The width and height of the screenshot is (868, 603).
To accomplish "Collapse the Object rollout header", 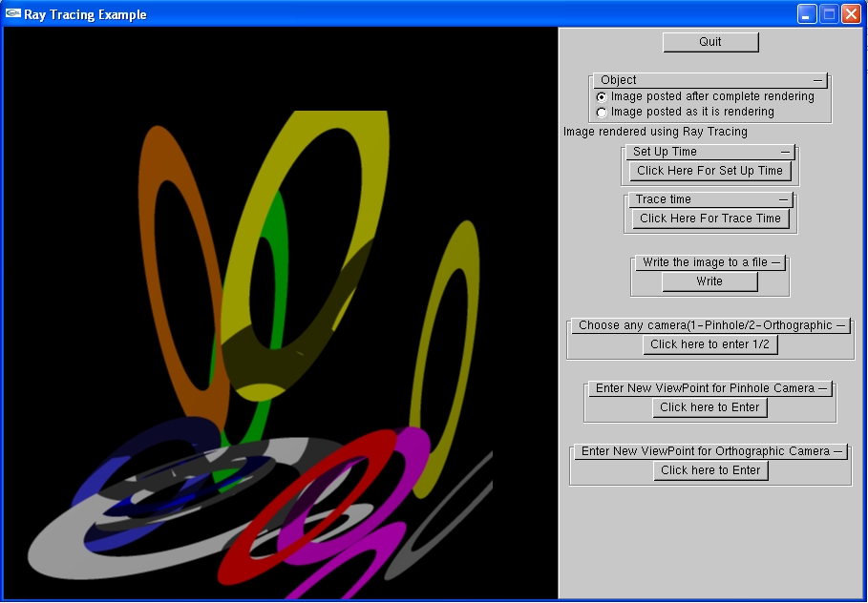I will click(710, 80).
